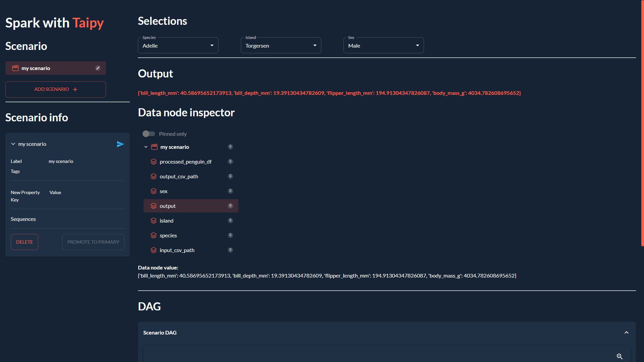Screen dimensions: 644x362
Task: Click the scenario clapperboard icon in data node tree
Action: pos(154,147)
